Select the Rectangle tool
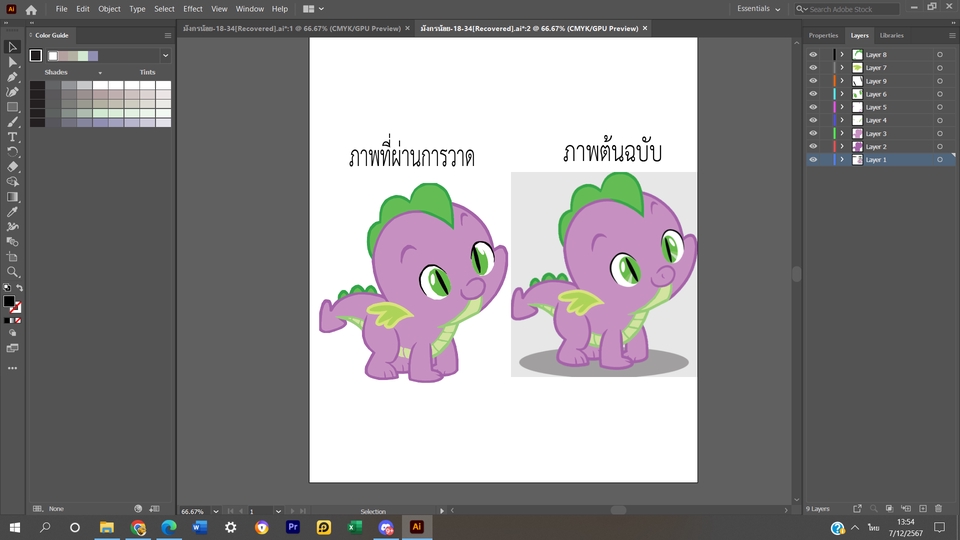This screenshot has width=960, height=540. 12,107
